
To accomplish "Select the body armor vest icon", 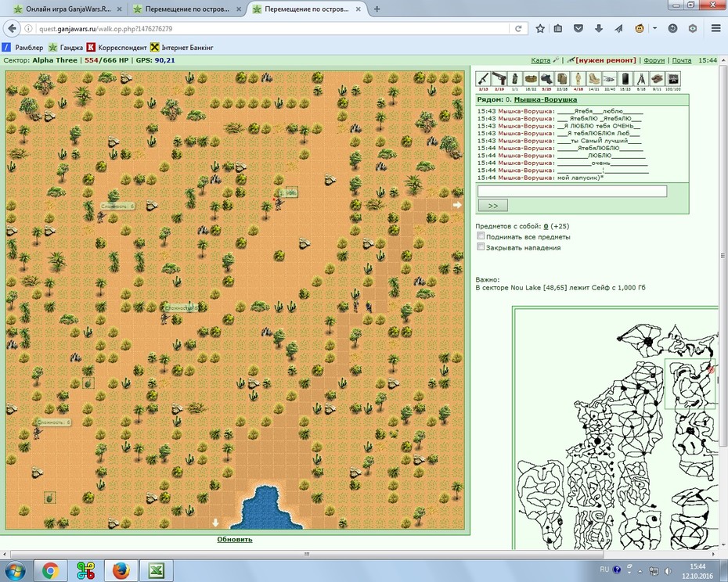I will point(562,79).
